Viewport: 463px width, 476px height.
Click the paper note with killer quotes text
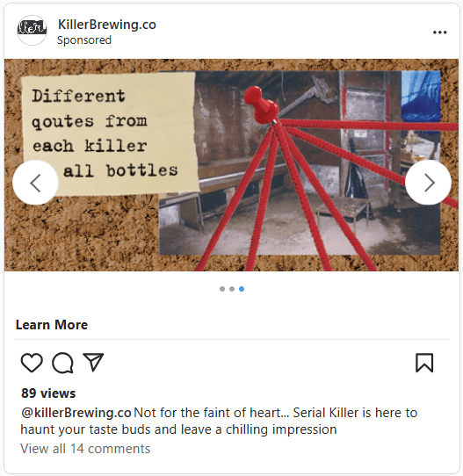click(111, 133)
